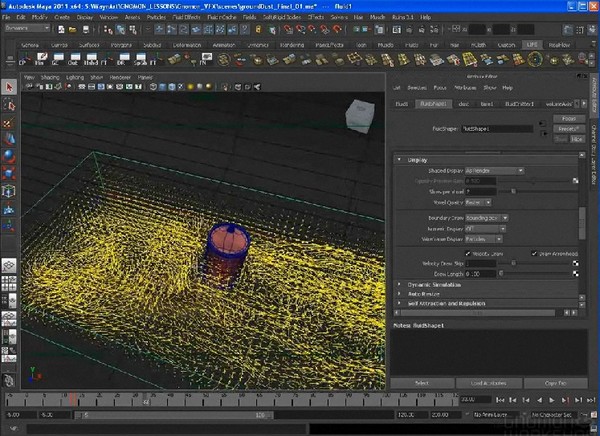This screenshot has width=600, height=436.
Task: Click the FN shelf icon
Action: click(x=205, y=59)
